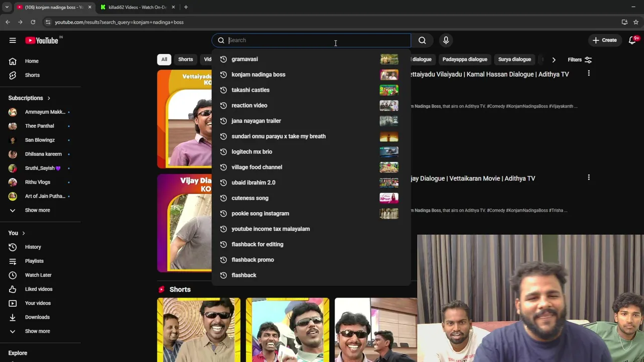This screenshot has height=362, width=644.
Task: Click the Create button
Action: coord(604,40)
